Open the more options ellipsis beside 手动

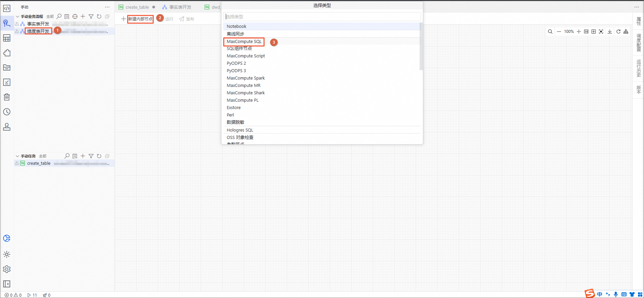(x=107, y=7)
